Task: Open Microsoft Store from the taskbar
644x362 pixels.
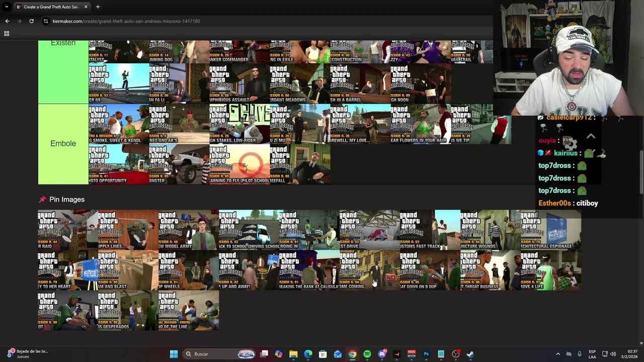Action: [323, 354]
